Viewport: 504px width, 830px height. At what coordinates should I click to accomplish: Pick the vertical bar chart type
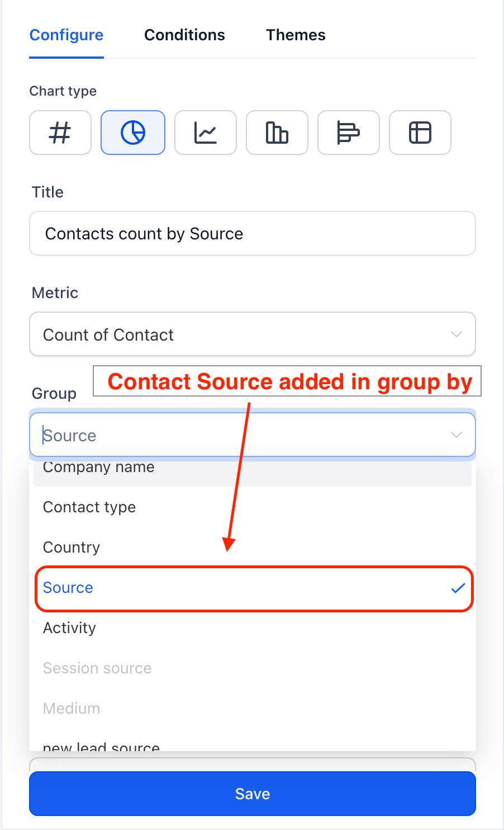277,133
